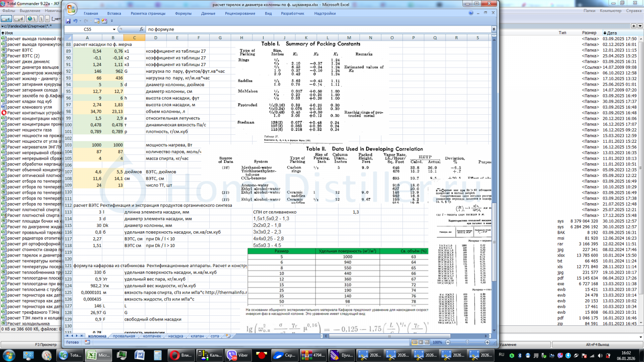The image size is (644, 362).
Task: Click the macro recording icon in status bar
Action: [87, 342]
